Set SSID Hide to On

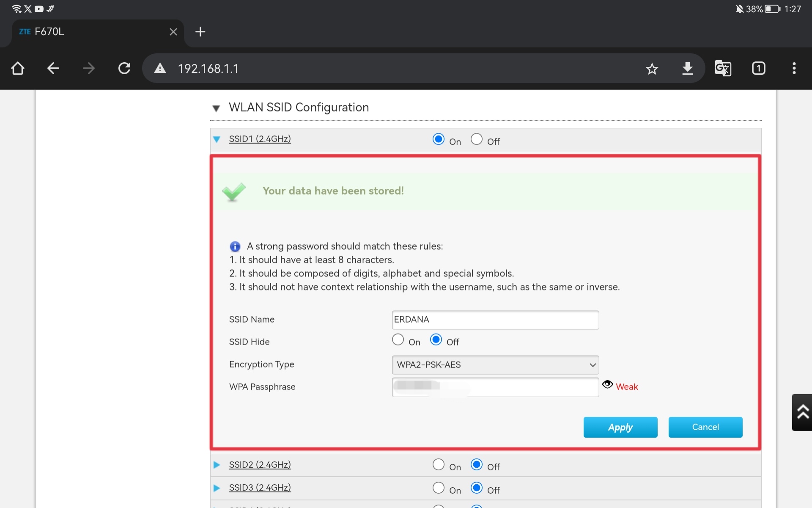pos(398,340)
